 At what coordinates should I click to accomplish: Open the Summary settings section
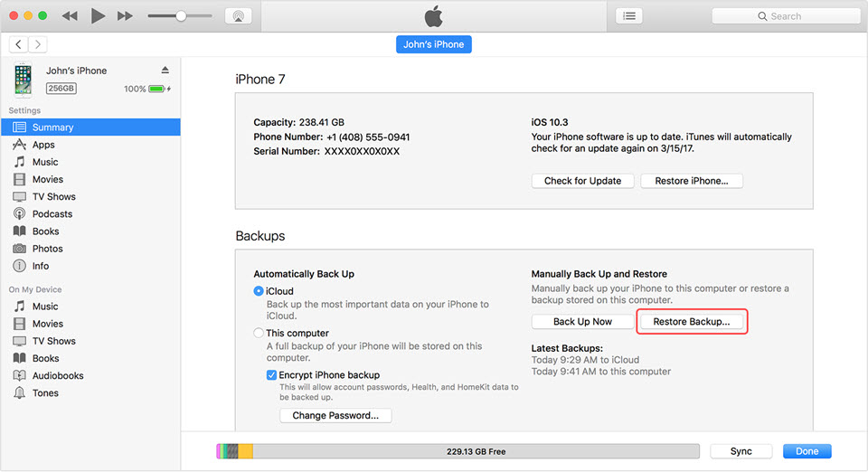pyautogui.click(x=90, y=127)
